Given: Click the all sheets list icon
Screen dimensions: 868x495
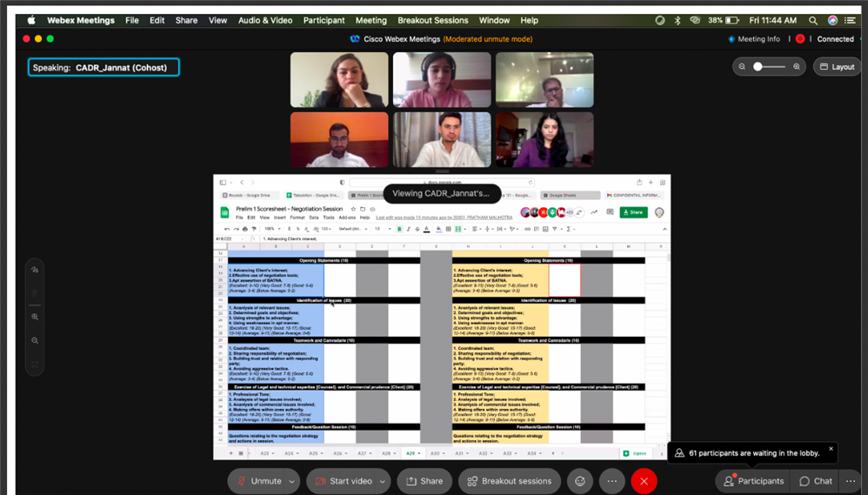Looking at the screenshot, I should [241, 453].
